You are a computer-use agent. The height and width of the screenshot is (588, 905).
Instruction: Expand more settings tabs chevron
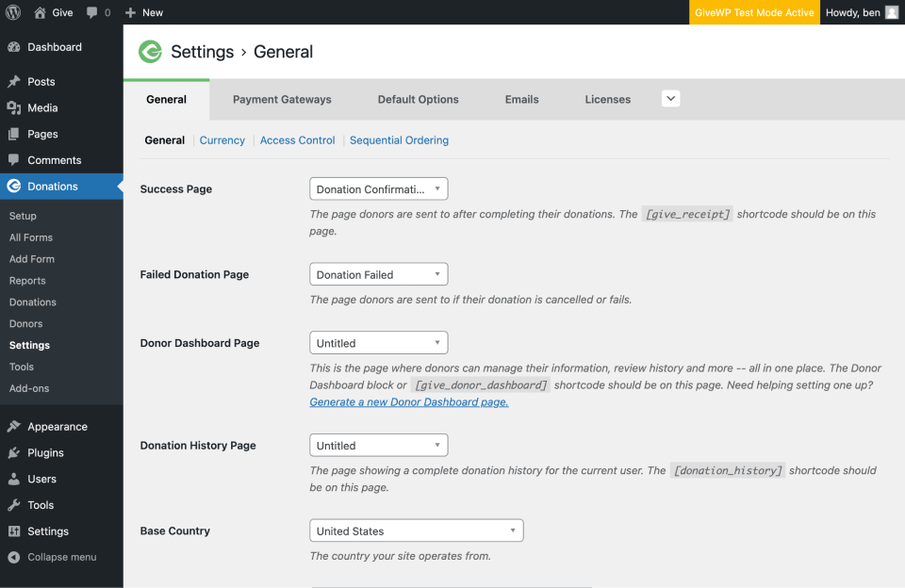coord(670,99)
